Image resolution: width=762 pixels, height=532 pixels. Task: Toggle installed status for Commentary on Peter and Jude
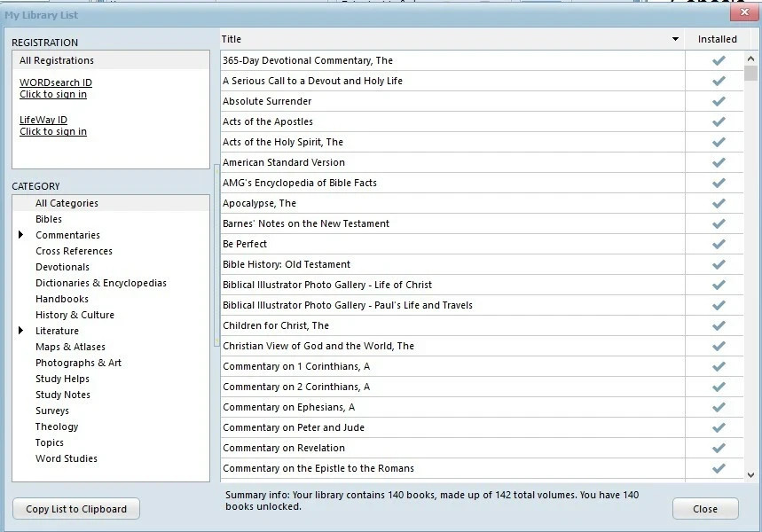pos(717,427)
